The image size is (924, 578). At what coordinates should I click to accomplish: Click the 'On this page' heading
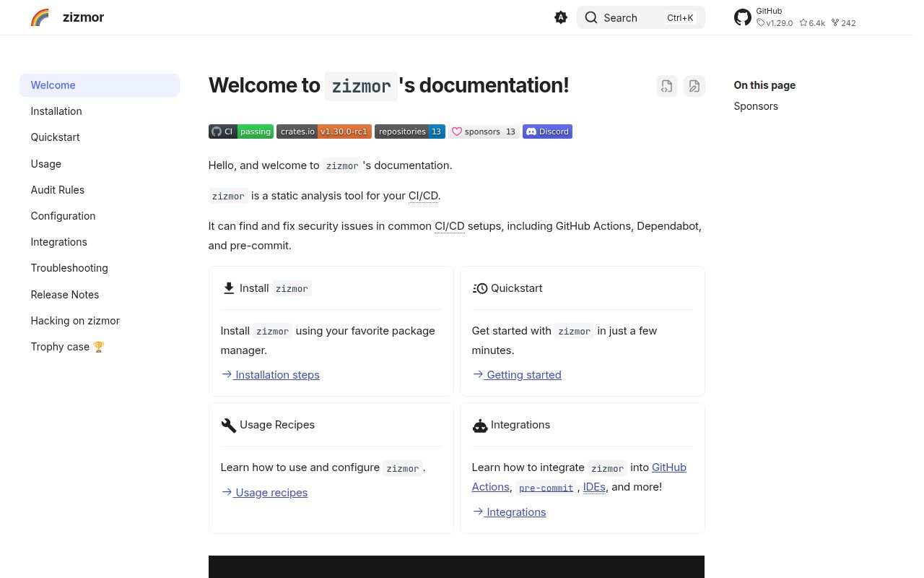coord(764,85)
